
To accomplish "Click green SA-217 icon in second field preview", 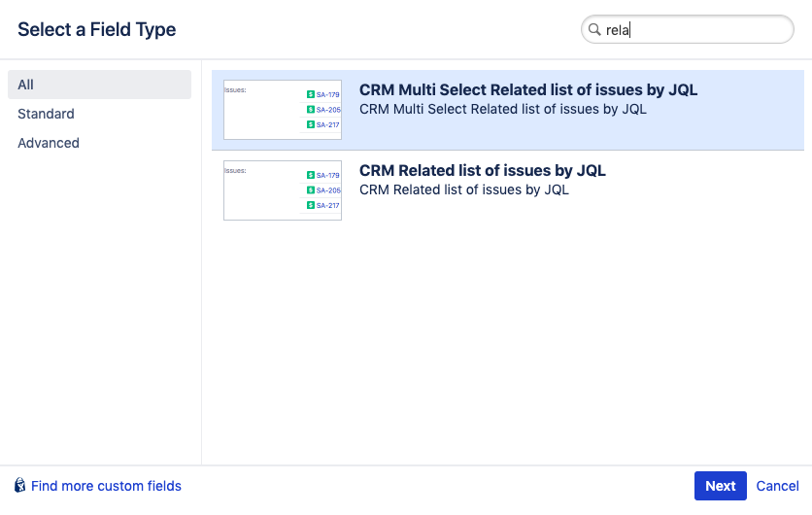I will 311,206.
